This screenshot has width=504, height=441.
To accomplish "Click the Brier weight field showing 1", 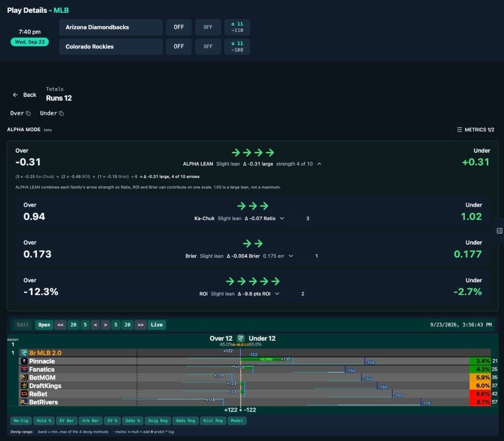I will [309, 256].
